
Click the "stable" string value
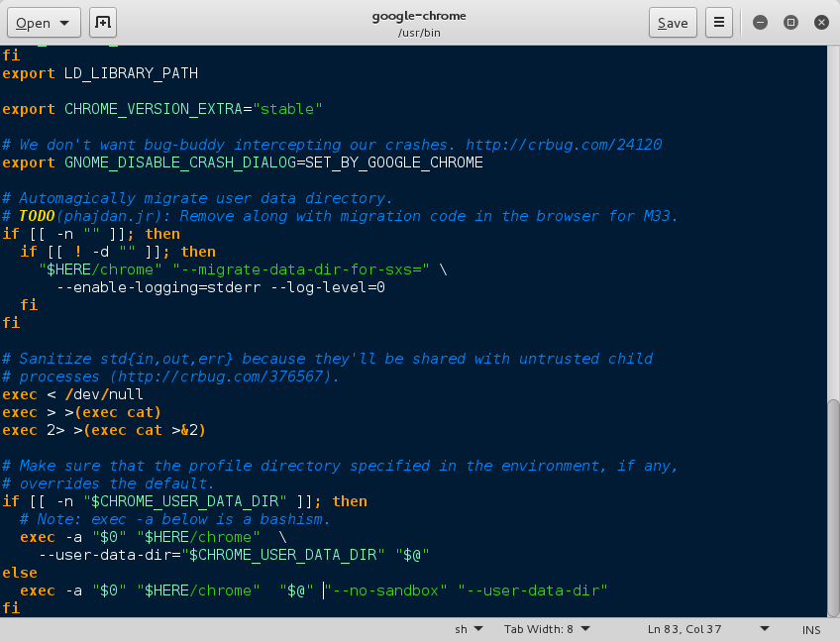pyautogui.click(x=287, y=109)
